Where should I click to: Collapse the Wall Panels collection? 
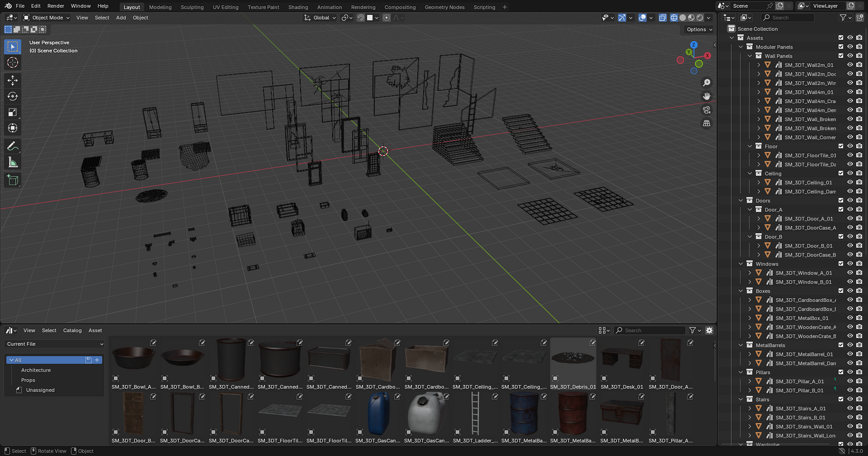click(x=749, y=56)
